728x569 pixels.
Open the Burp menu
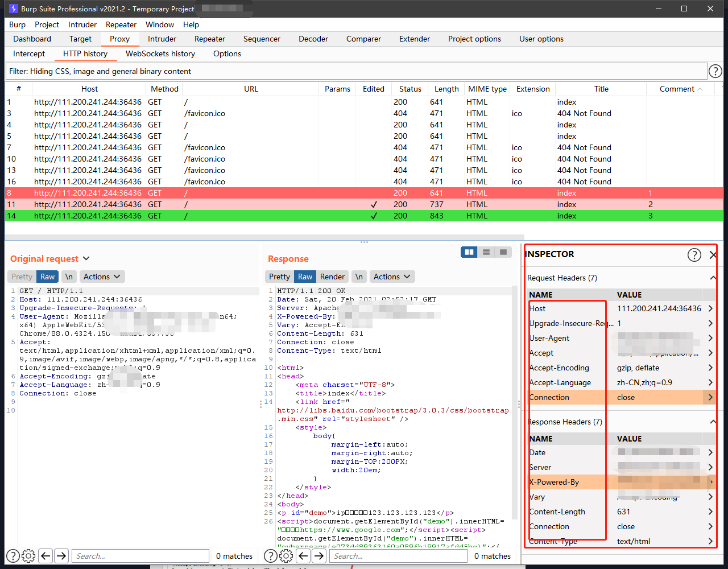(x=17, y=24)
